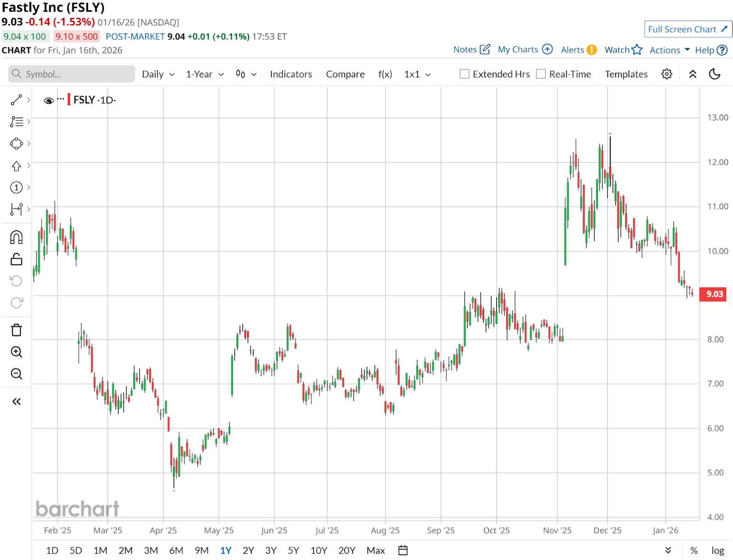
Task: Open the Compare menu
Action: (345, 74)
